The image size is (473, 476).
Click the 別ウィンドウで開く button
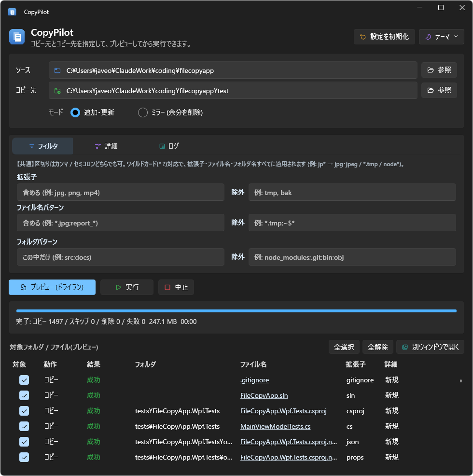[x=430, y=347]
